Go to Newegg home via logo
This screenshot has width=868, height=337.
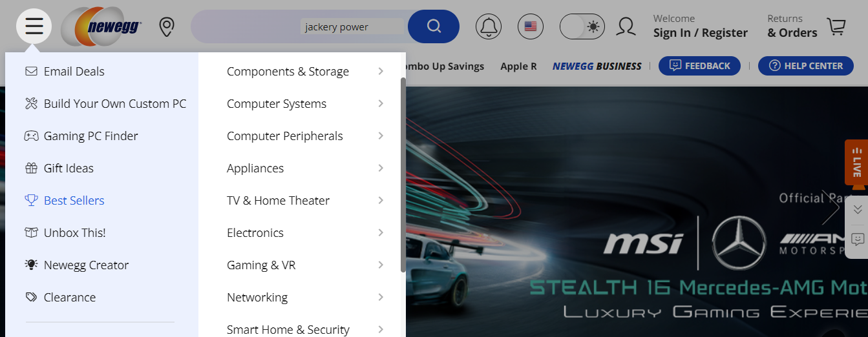coord(101,26)
